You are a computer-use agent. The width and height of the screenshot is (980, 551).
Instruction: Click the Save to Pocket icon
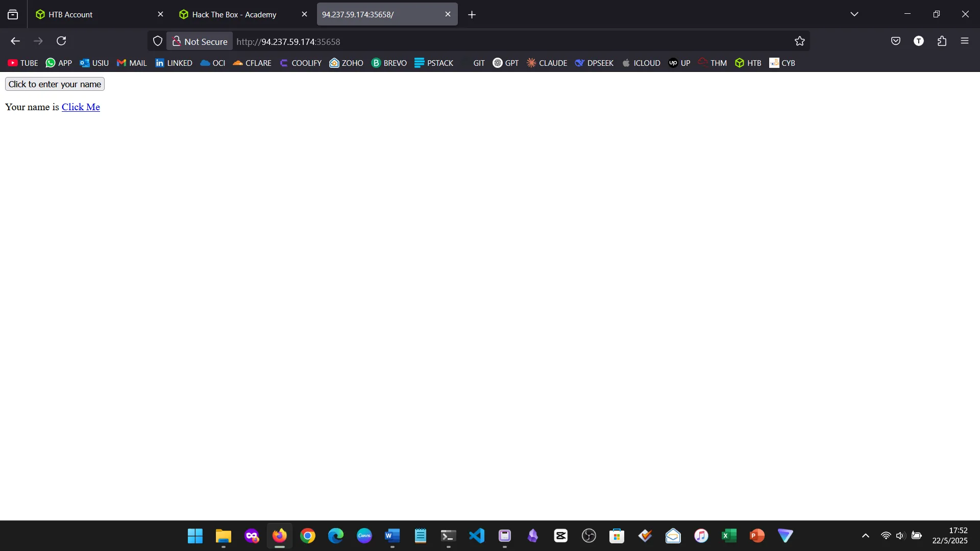click(x=895, y=41)
